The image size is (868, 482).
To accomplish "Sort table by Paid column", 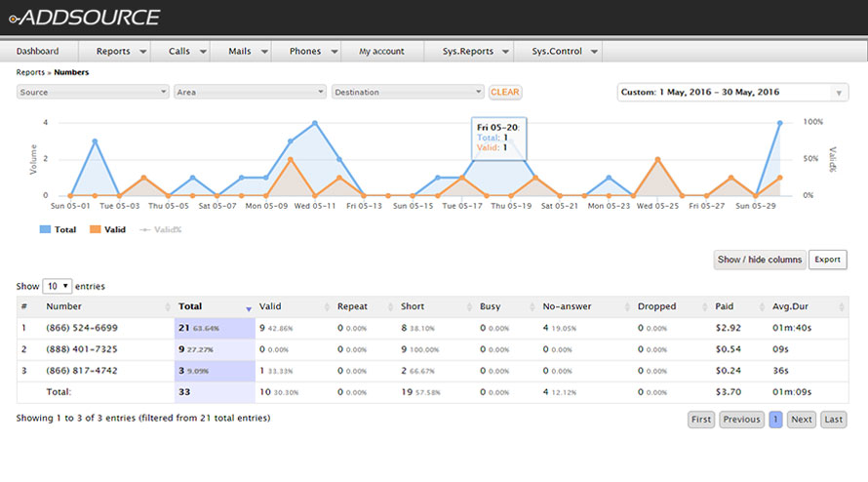I will (x=739, y=306).
